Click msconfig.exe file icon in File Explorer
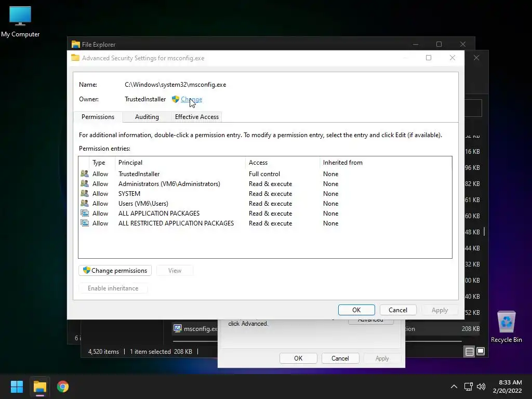Viewport: 532px width, 399px height. coord(178,328)
